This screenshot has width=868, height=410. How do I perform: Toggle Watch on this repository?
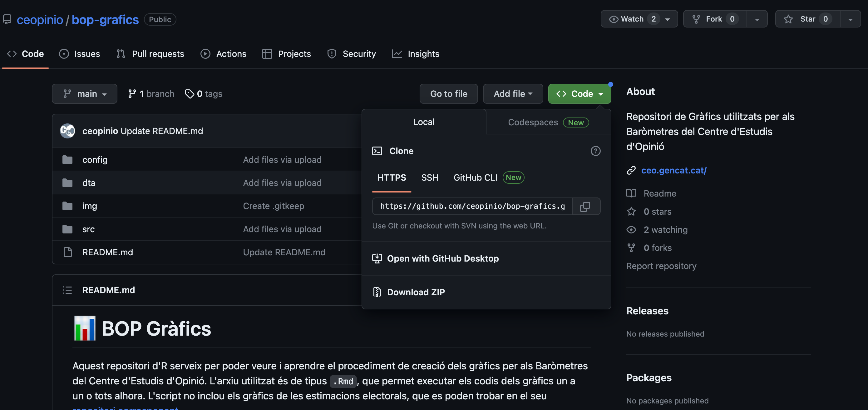click(632, 19)
